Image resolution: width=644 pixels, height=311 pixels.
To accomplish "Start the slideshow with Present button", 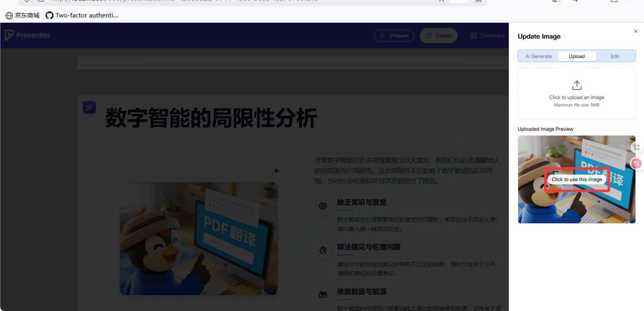I will click(x=394, y=36).
